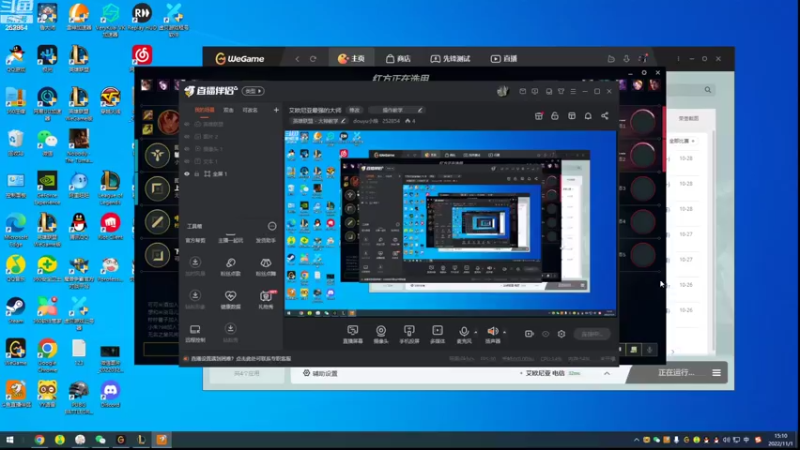
Task: Click the share icon in the streaming app
Action: pyautogui.click(x=605, y=116)
